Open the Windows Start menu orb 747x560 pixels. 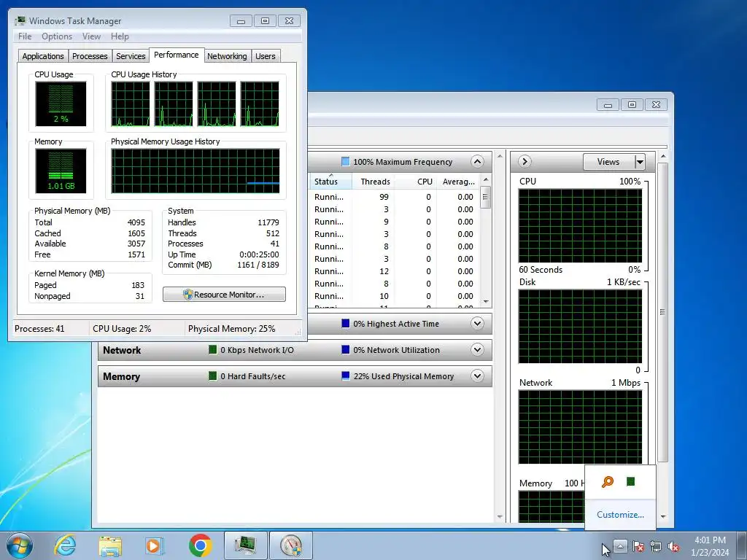(20, 545)
